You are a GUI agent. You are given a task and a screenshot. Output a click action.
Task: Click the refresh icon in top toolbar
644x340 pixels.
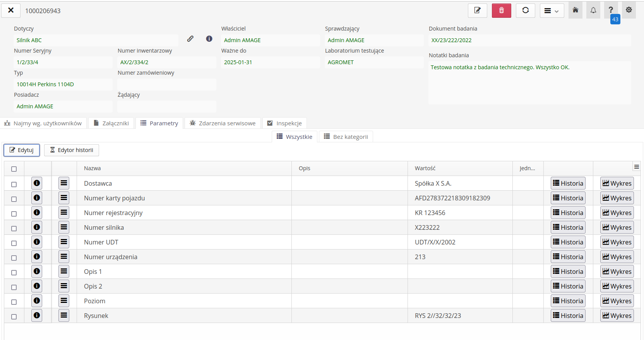coord(525,10)
